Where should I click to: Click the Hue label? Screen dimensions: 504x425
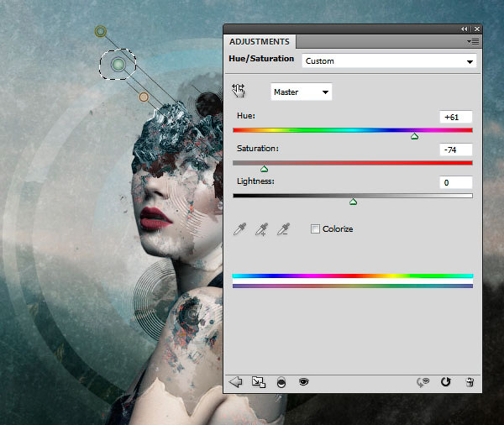(x=246, y=116)
